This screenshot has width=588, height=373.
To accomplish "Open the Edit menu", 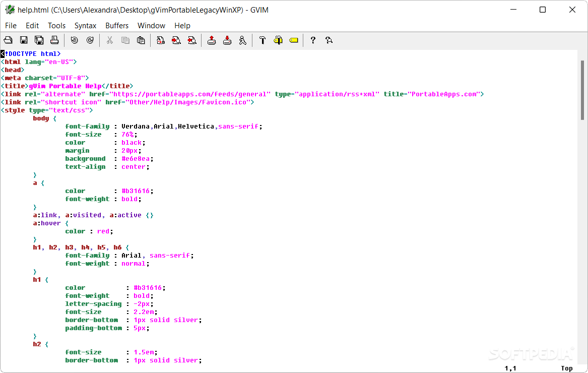I will 32,26.
